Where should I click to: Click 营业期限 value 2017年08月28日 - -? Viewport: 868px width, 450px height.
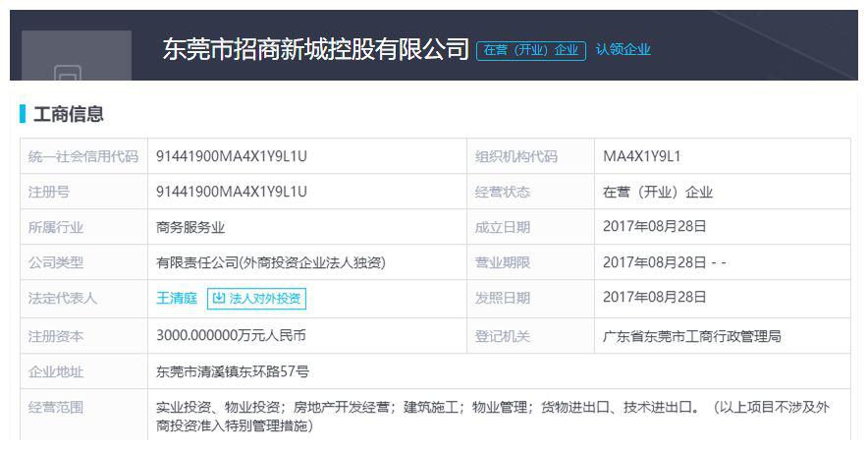pos(665,262)
